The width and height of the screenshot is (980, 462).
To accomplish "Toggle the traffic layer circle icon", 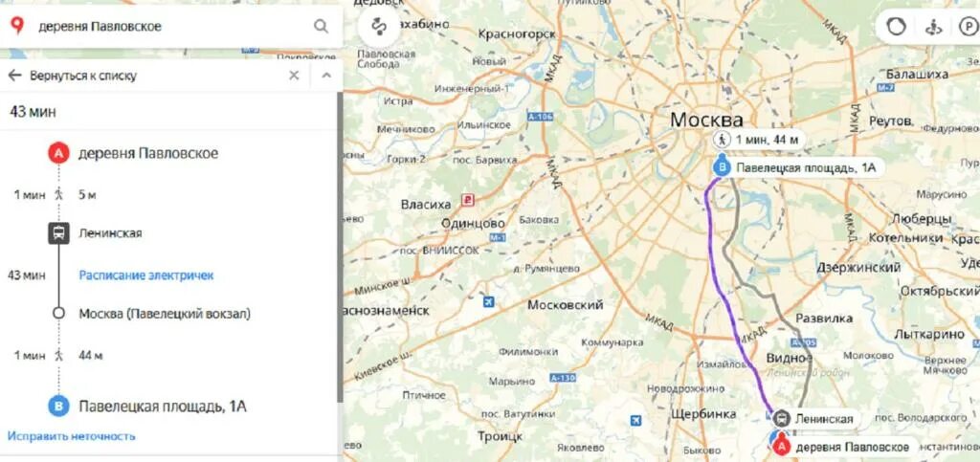I will (898, 27).
